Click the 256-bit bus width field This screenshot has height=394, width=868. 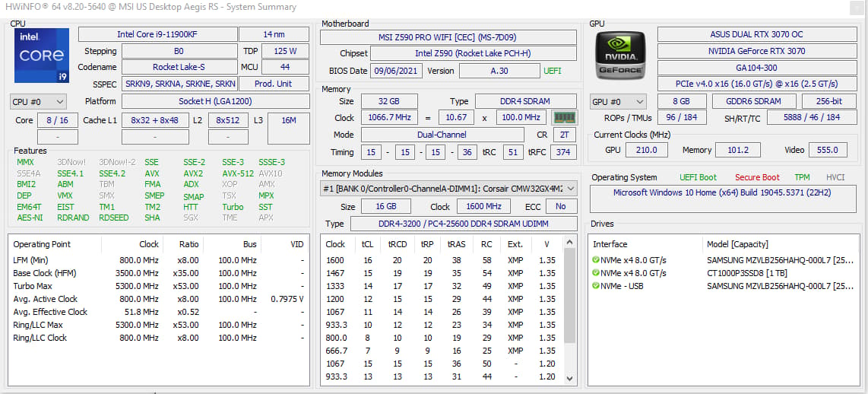tap(828, 101)
